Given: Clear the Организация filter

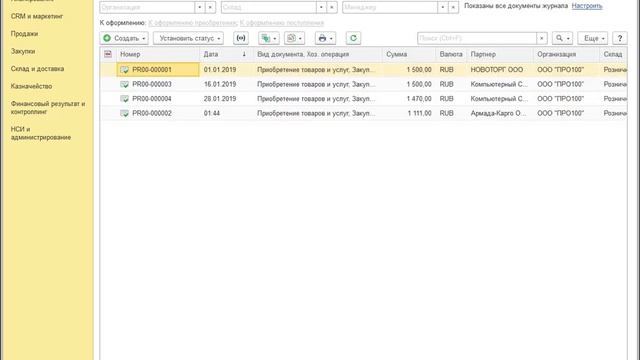Looking at the screenshot, I should (x=210, y=7).
